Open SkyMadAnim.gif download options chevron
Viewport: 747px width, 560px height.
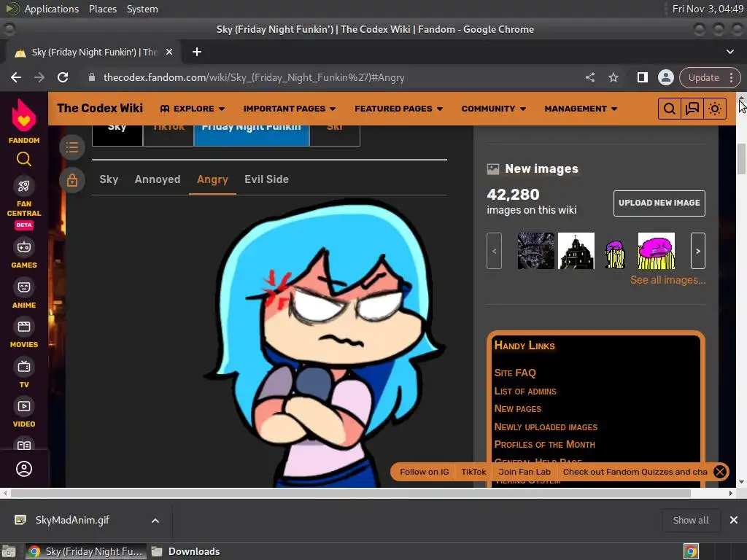coord(155,521)
